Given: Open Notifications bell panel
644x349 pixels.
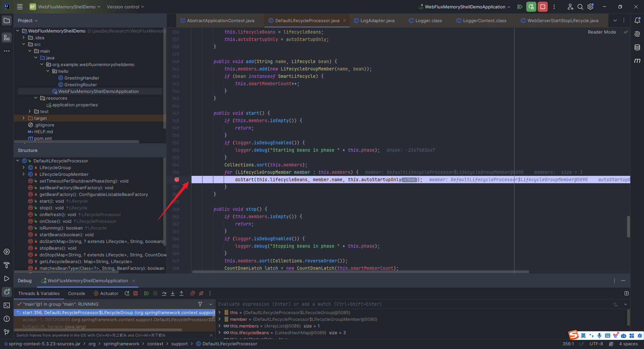Looking at the screenshot, I should [x=637, y=20].
